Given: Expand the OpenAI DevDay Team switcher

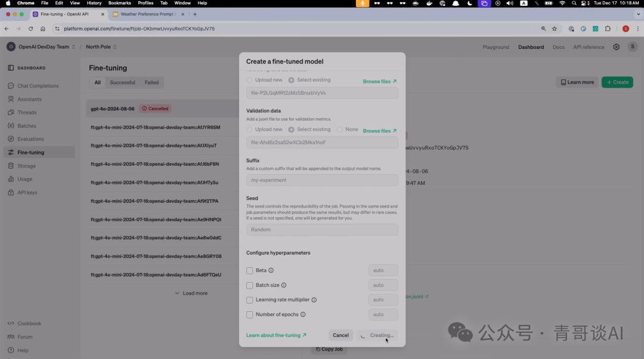Looking at the screenshot, I should (43, 47).
